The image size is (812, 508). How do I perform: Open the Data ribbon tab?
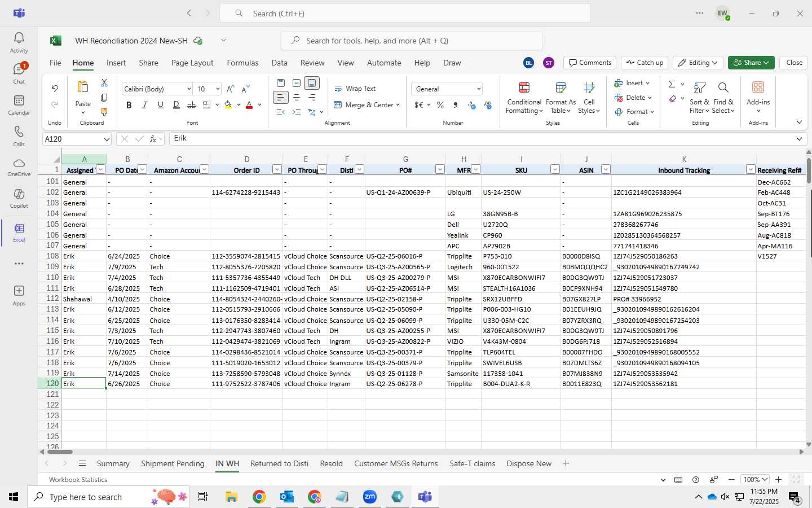click(x=279, y=63)
